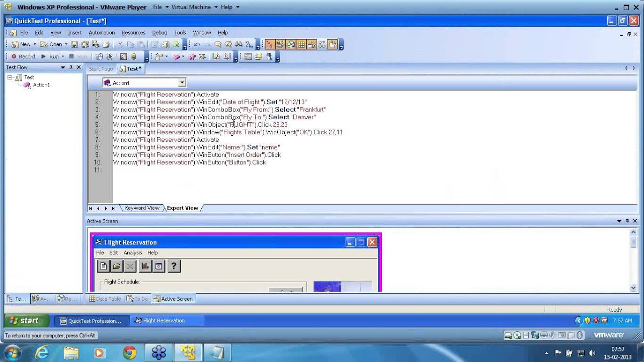Select the Available Keywords side tab

[41, 299]
